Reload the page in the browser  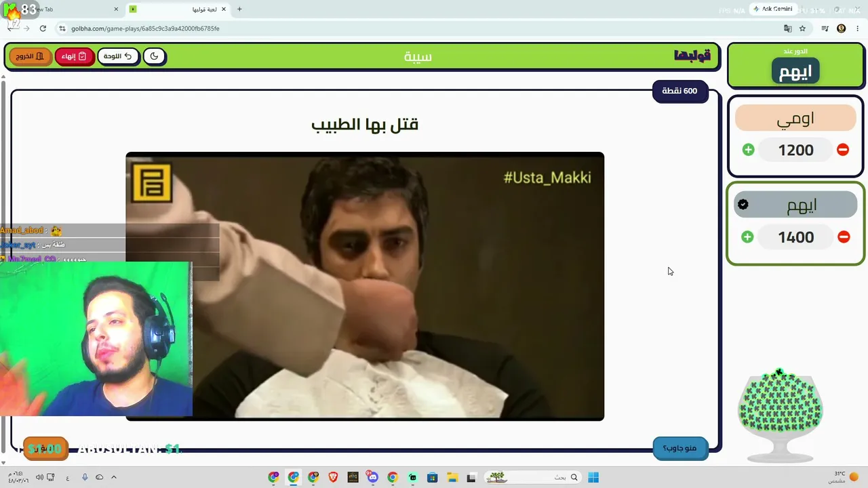click(x=43, y=28)
